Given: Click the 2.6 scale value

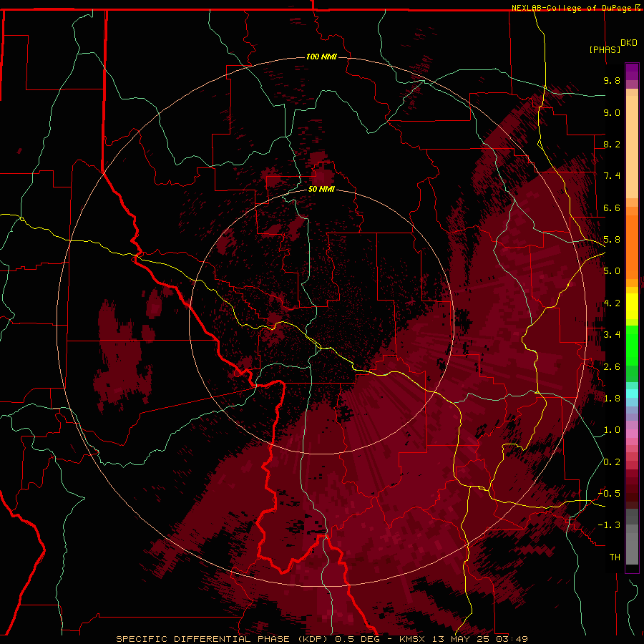Looking at the screenshot, I should pos(612,366).
